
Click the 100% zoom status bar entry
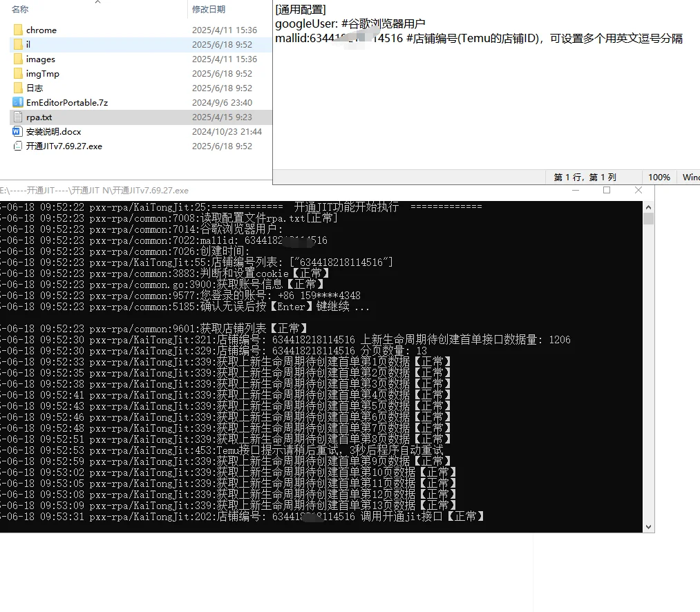pos(659,178)
